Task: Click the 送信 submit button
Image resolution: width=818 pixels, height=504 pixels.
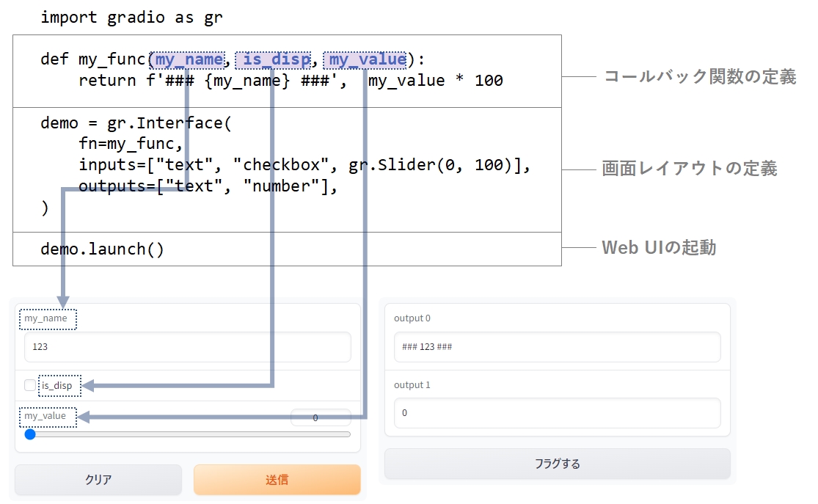Action: [277, 479]
